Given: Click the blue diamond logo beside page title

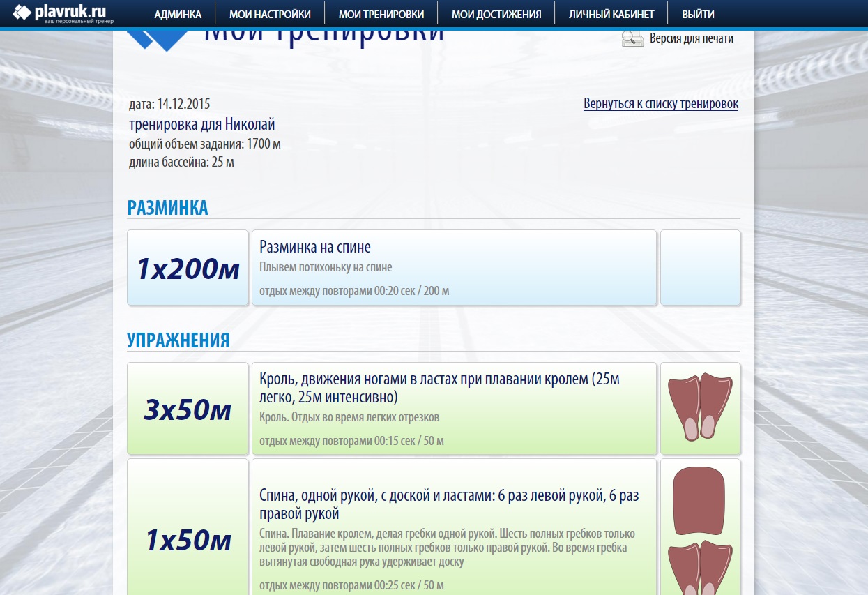Looking at the screenshot, I should tap(158, 40).
